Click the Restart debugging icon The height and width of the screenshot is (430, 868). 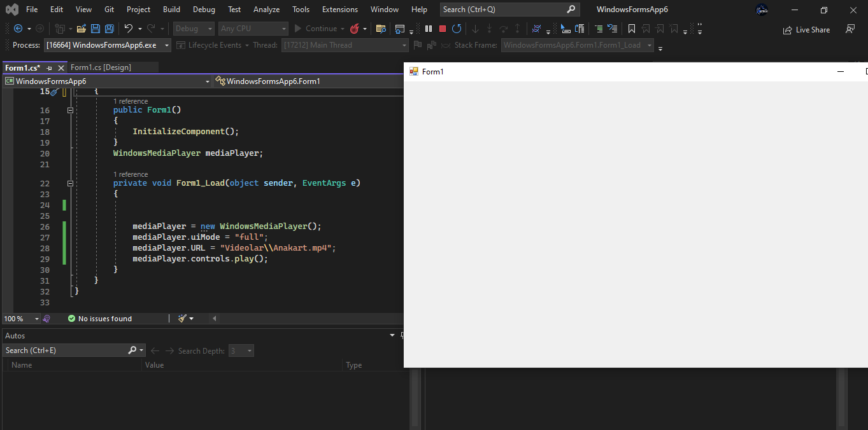click(x=457, y=29)
